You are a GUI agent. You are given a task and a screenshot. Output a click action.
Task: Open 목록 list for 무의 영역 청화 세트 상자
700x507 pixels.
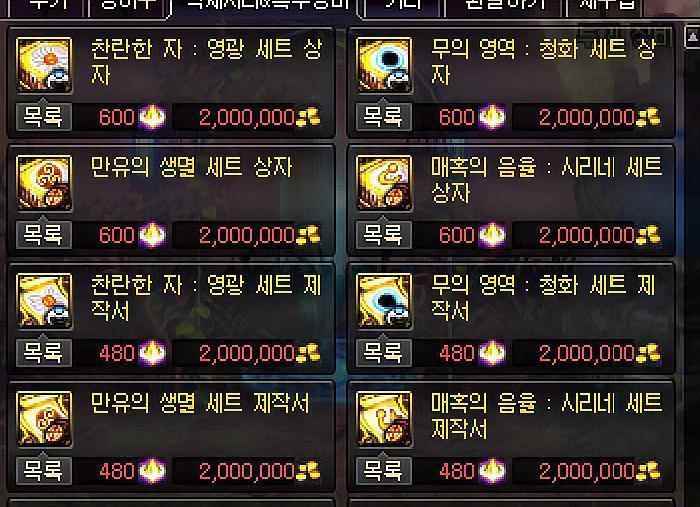[x=384, y=117]
